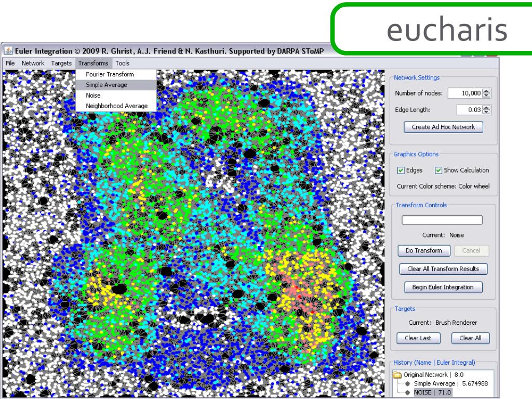Click the Clear All targets button
532x399 pixels.
470,338
